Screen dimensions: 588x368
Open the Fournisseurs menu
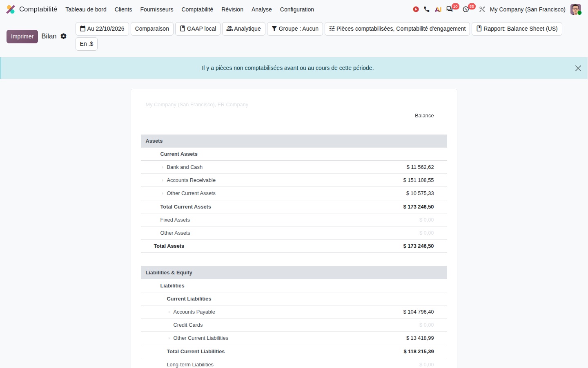click(x=157, y=9)
